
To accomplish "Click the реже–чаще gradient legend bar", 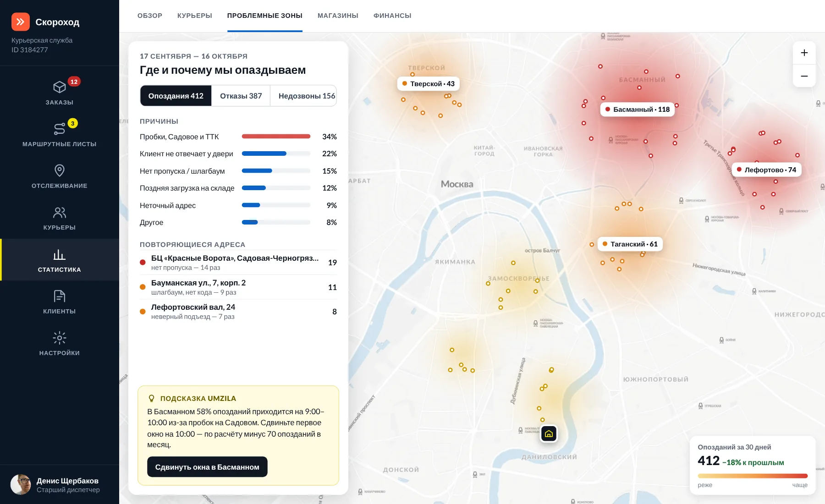I will click(753, 476).
